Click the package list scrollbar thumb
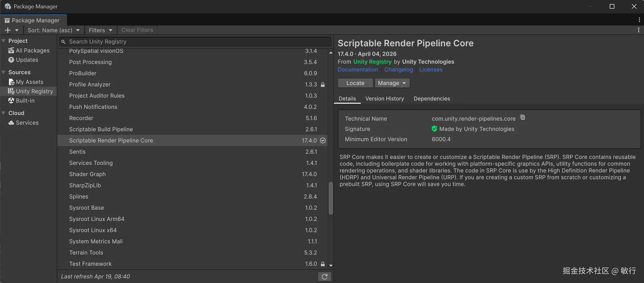Viewport: 644px width, 283px height. pos(331,198)
